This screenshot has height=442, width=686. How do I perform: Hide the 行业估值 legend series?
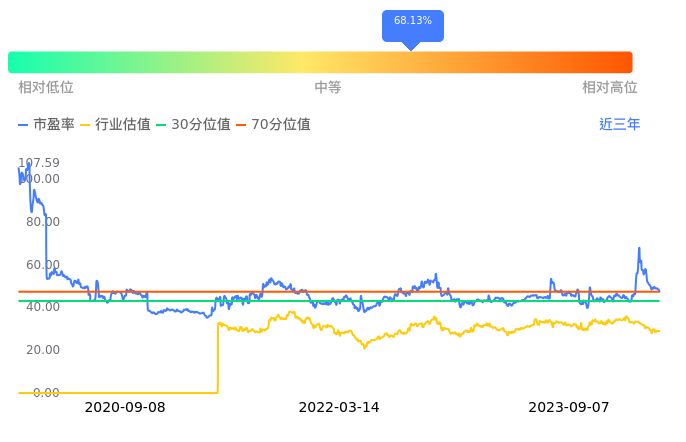coord(115,125)
